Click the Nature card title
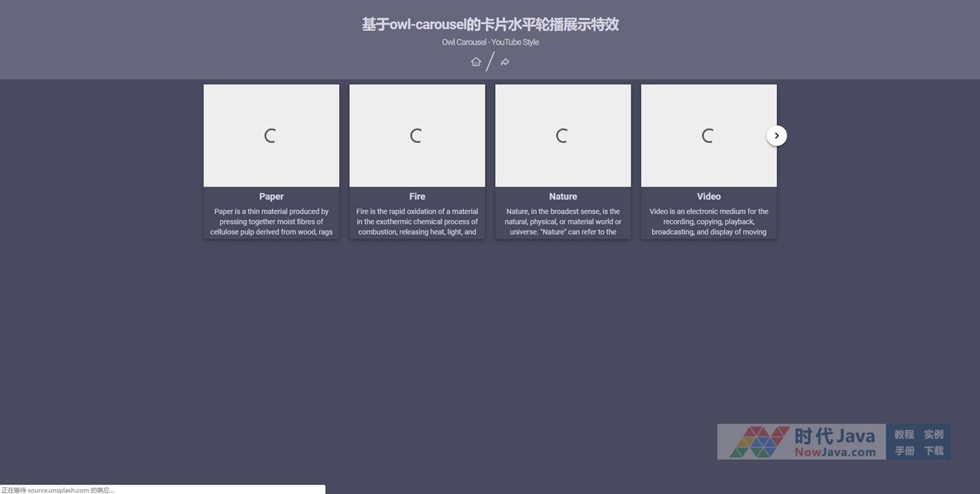This screenshot has width=980, height=494. [563, 197]
